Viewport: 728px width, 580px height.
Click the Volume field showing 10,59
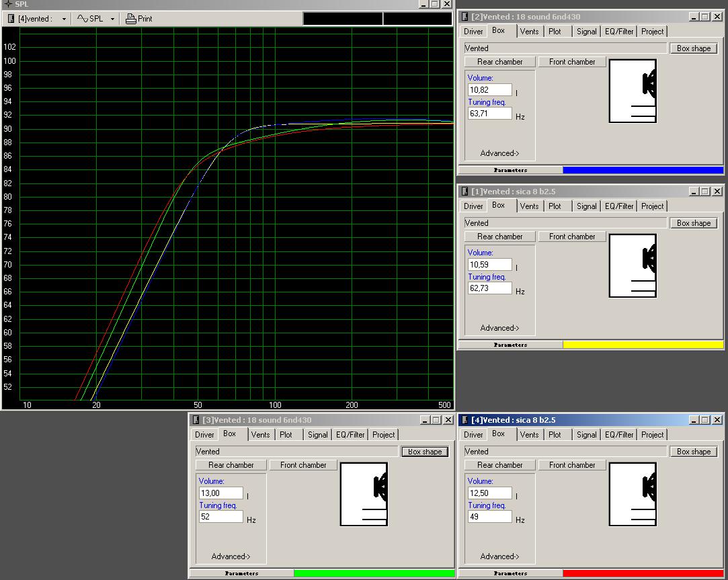490,265
